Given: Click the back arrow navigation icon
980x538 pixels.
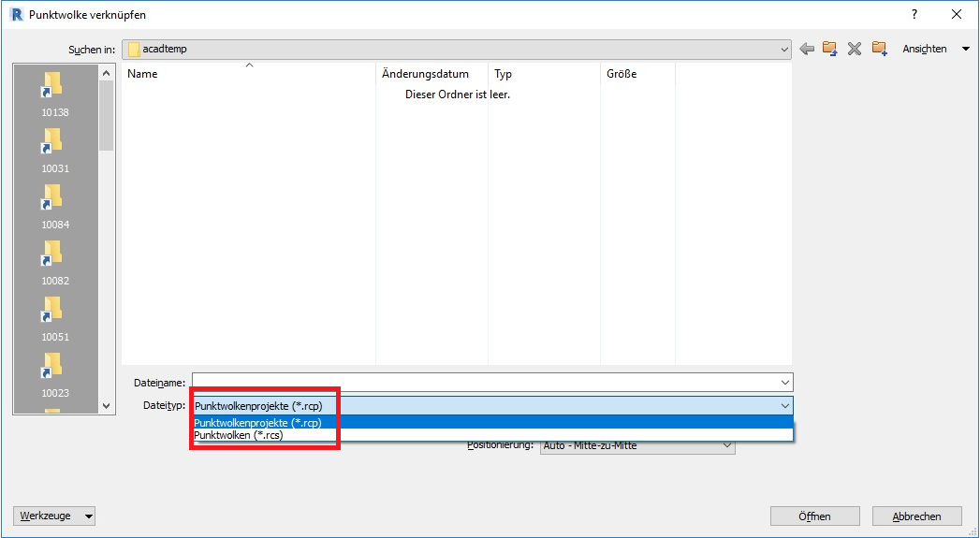Looking at the screenshot, I should pyautogui.click(x=807, y=49).
